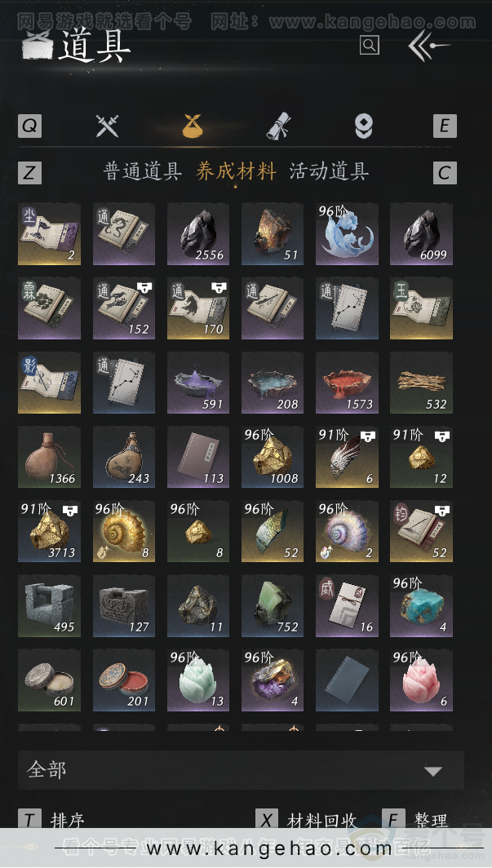Switch to 活动道具 tab
The image size is (492, 868).
point(329,171)
